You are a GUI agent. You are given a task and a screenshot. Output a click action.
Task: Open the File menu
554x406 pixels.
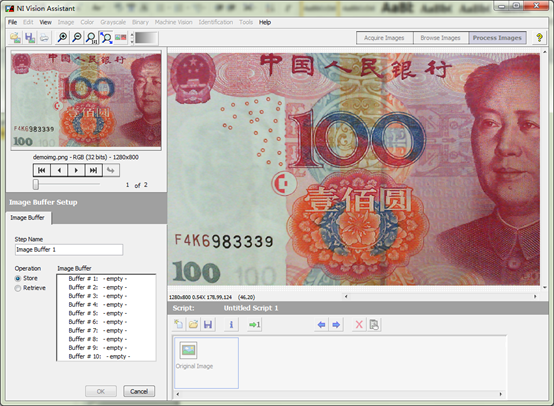click(12, 22)
